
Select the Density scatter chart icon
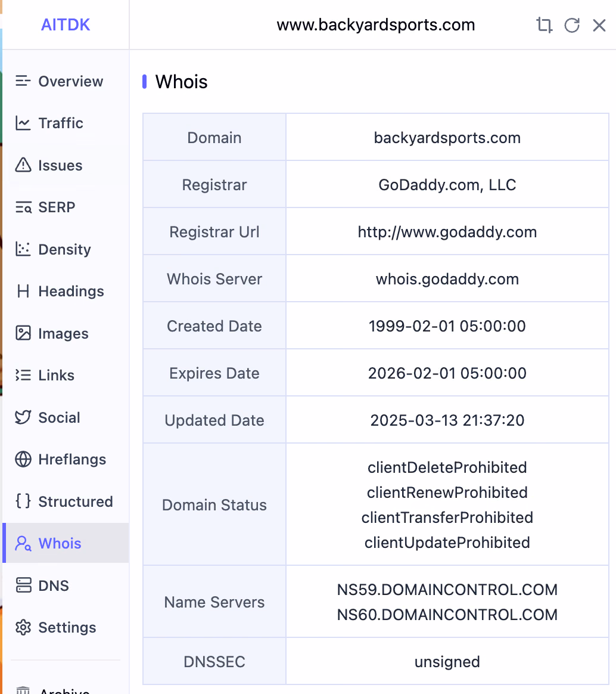[x=23, y=249]
